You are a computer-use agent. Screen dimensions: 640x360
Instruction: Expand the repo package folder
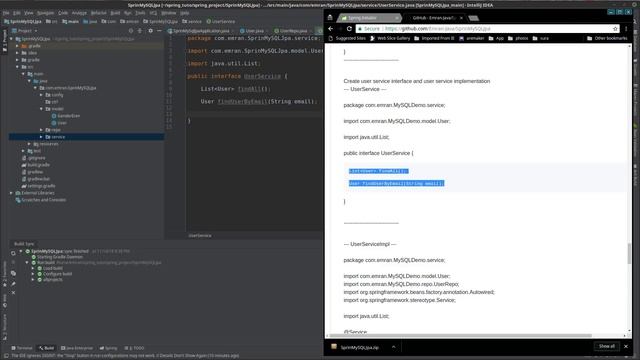41,130
